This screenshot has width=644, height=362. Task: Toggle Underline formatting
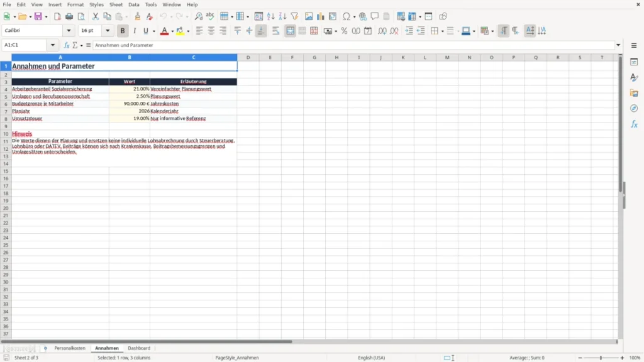pos(145,31)
